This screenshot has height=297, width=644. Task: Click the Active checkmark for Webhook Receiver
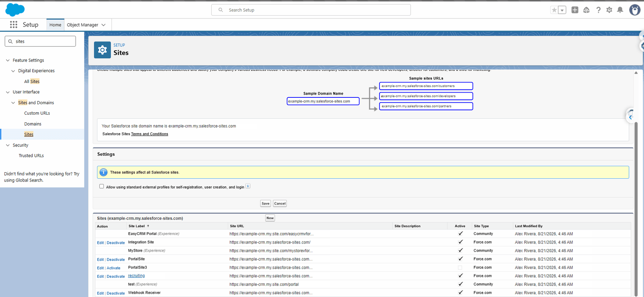tap(460, 293)
